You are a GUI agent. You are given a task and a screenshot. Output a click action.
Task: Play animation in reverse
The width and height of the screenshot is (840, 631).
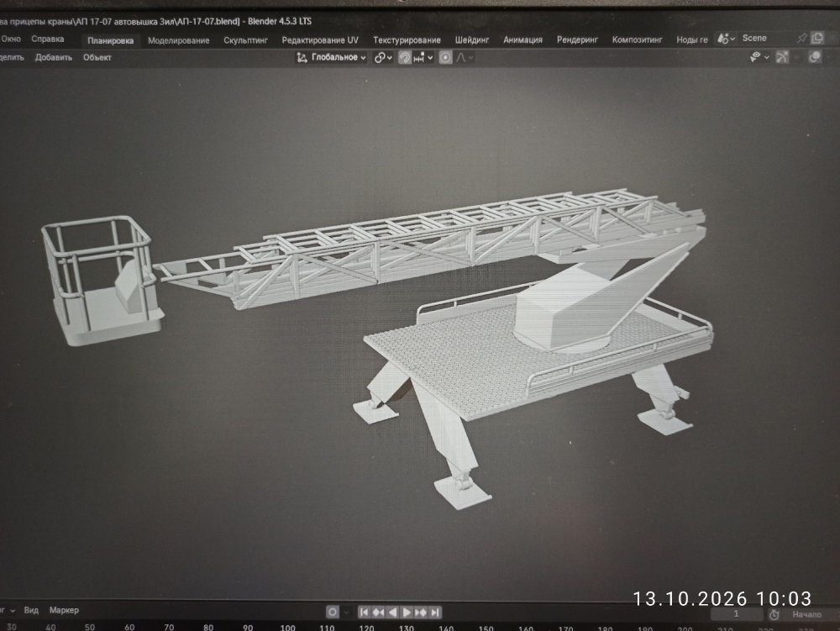coord(392,612)
